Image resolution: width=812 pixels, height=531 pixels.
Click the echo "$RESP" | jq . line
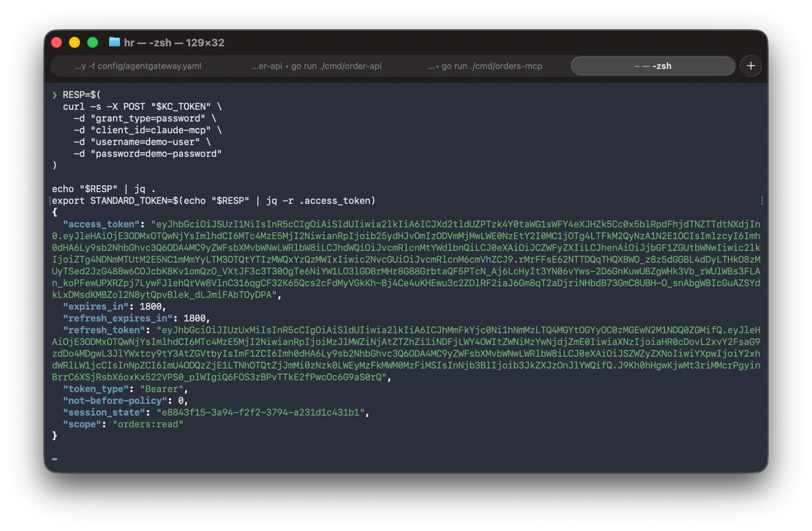[x=103, y=189]
